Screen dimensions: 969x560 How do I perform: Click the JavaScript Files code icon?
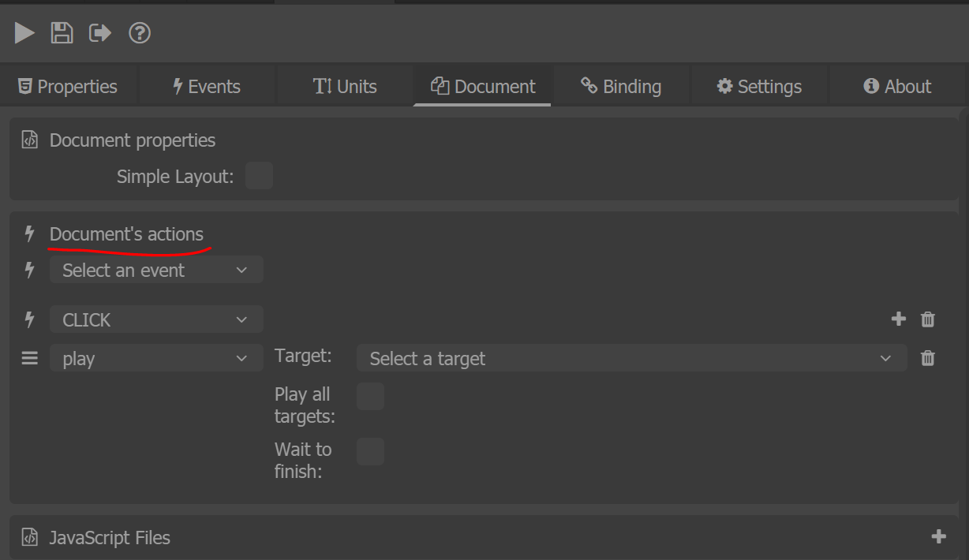point(29,538)
